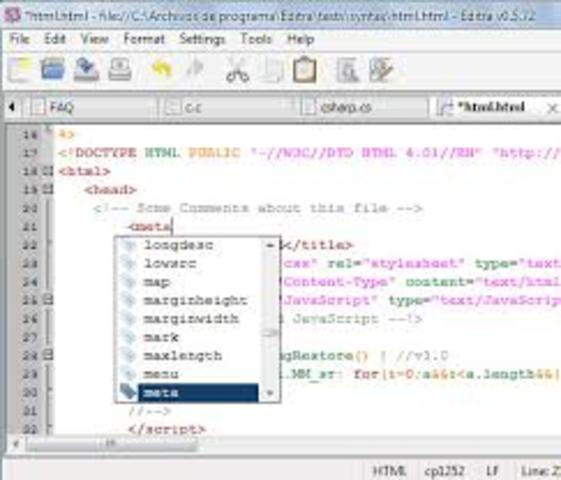Click the Redo toolbar icon
This screenshot has height=480, width=561.
195,68
